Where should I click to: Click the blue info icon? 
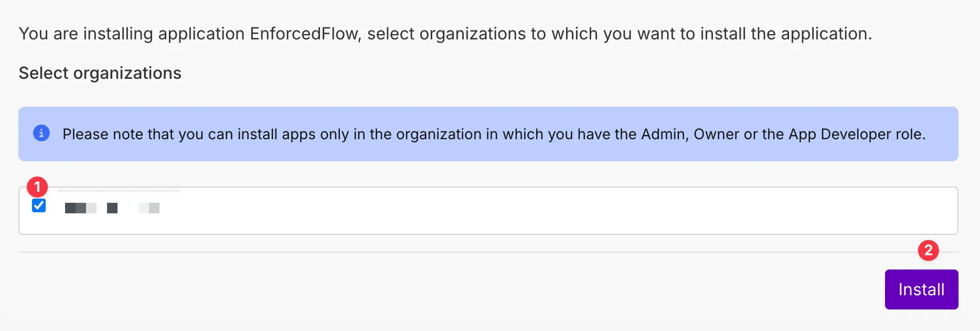[41, 133]
